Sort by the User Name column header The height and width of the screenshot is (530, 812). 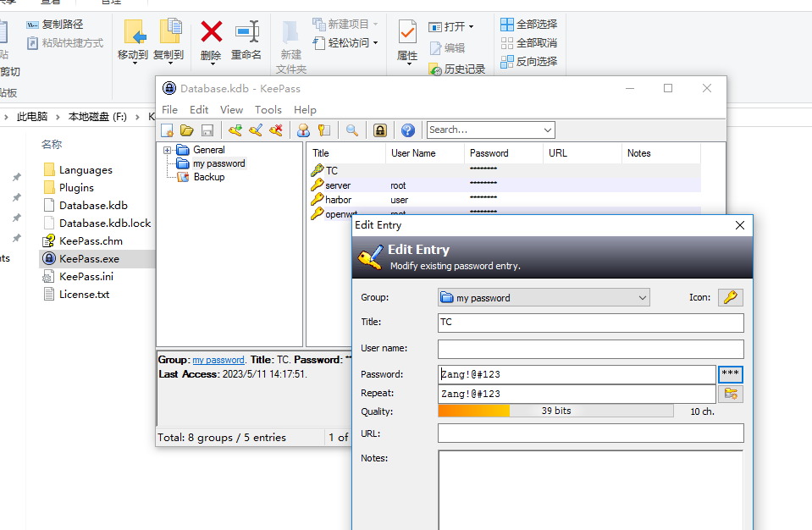[425, 153]
